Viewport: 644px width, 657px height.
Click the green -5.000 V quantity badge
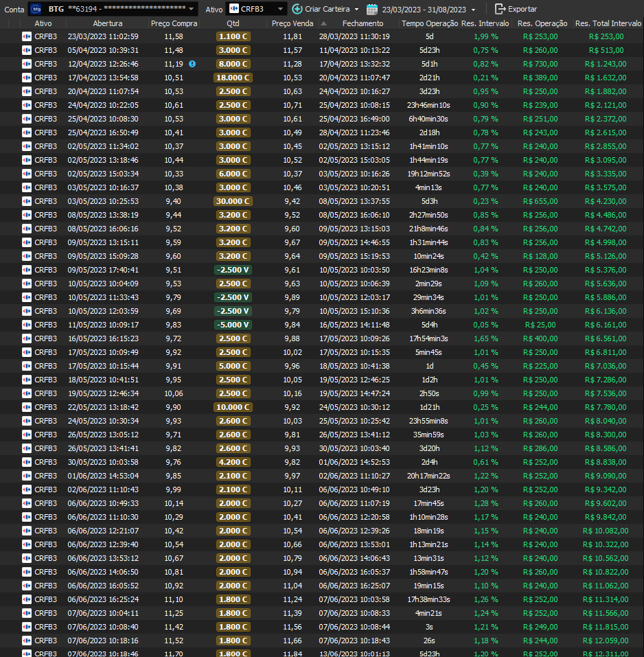tap(233, 325)
